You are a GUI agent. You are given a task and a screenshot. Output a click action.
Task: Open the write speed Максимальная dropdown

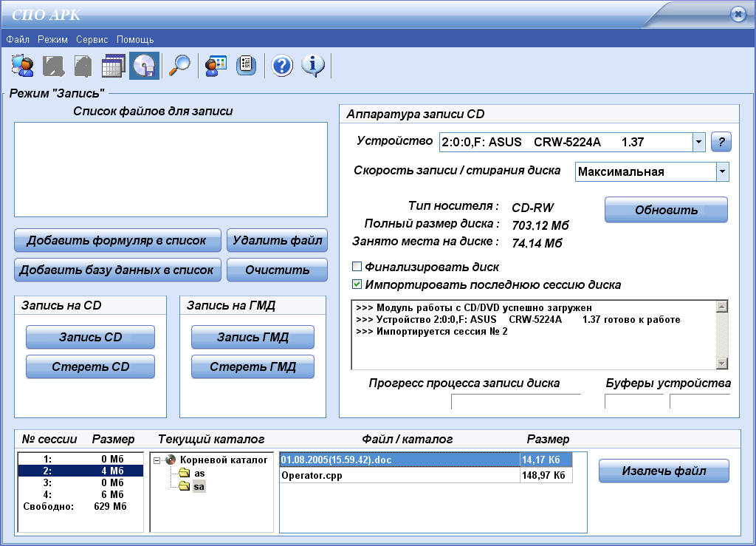721,171
